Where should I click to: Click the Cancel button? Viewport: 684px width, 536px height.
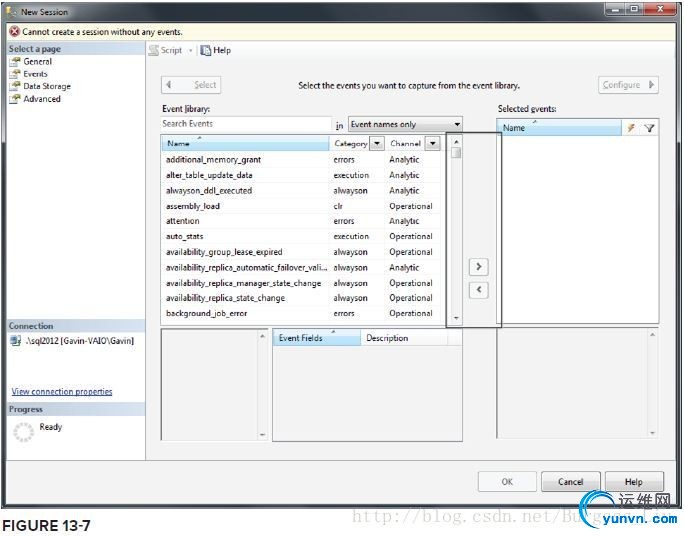coord(571,481)
